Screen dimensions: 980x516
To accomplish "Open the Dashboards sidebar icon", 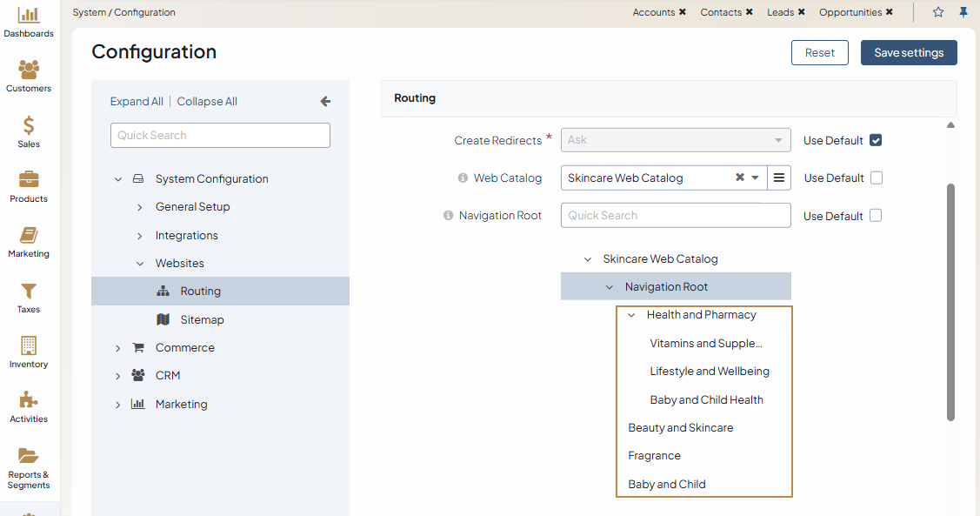I will point(29,16).
